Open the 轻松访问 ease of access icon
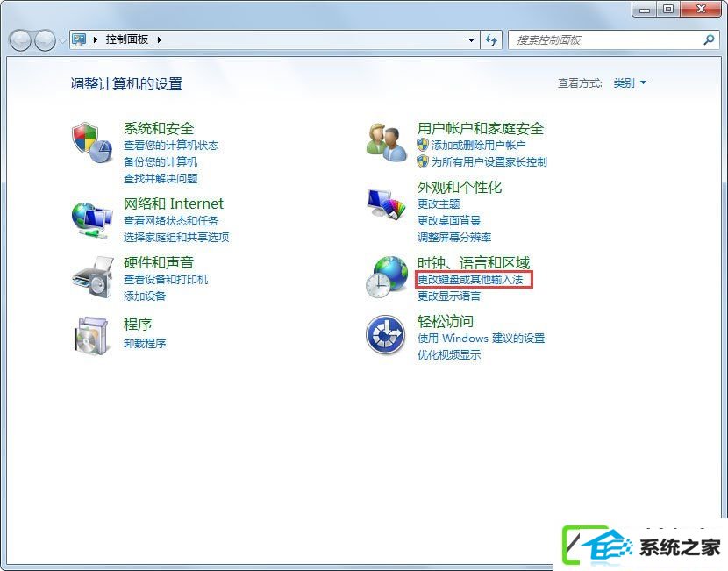728x571 pixels. click(385, 335)
